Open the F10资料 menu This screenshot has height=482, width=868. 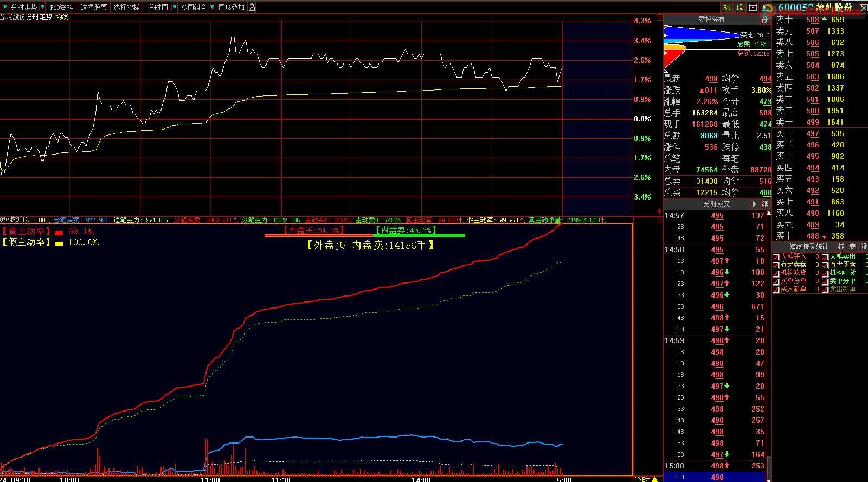(x=61, y=8)
